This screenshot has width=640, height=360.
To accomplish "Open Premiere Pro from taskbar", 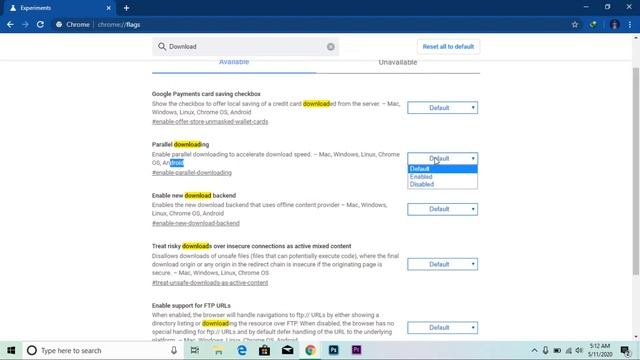I will pyautogui.click(x=356, y=350).
